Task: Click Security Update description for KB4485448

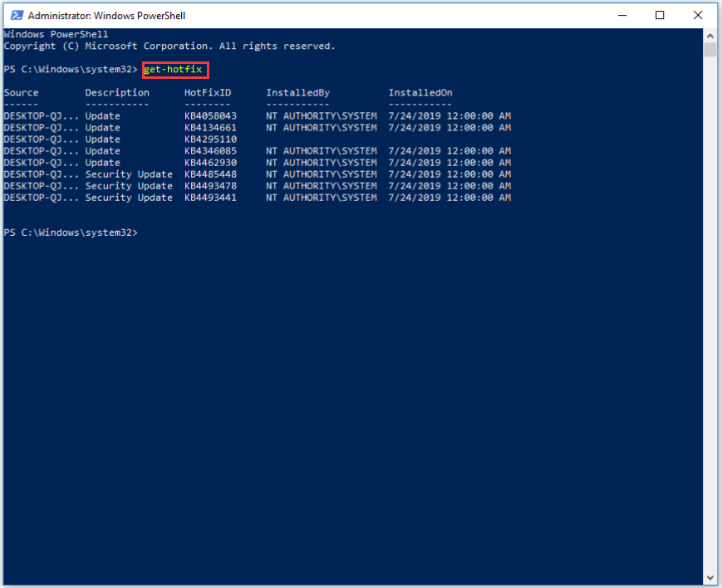Action: 129,174
